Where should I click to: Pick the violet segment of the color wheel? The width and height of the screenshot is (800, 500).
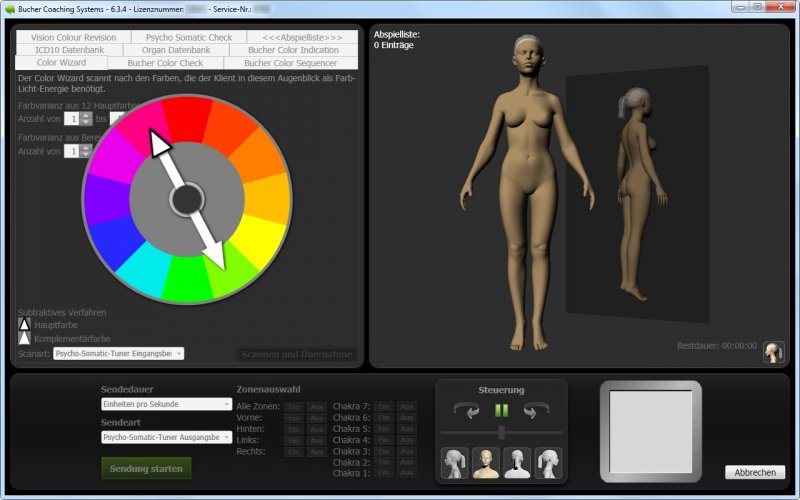tap(107, 199)
